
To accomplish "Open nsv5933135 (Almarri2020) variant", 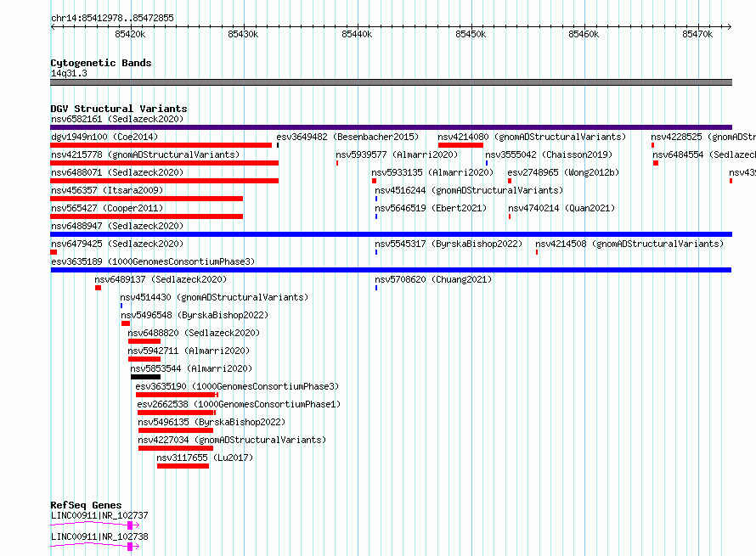I will point(432,172).
